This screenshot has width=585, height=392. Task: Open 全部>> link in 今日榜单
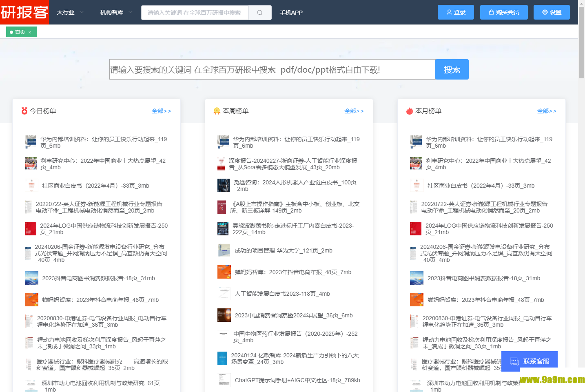[x=162, y=111]
